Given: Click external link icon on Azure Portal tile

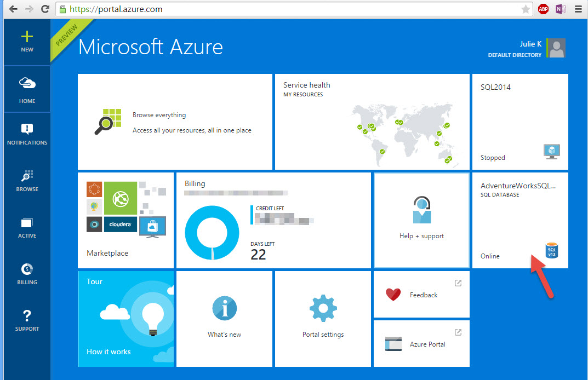Looking at the screenshot, I should 458,332.
